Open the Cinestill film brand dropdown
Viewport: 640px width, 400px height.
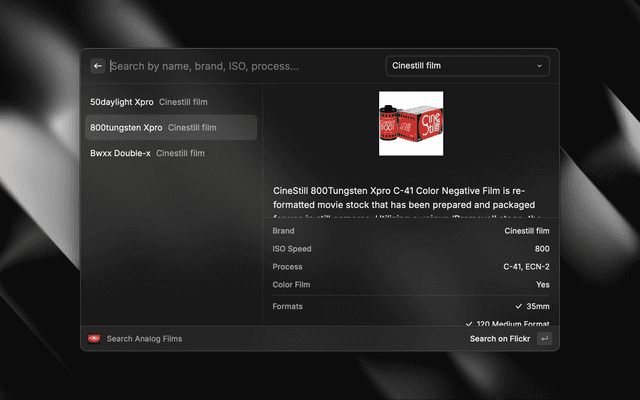tap(467, 66)
